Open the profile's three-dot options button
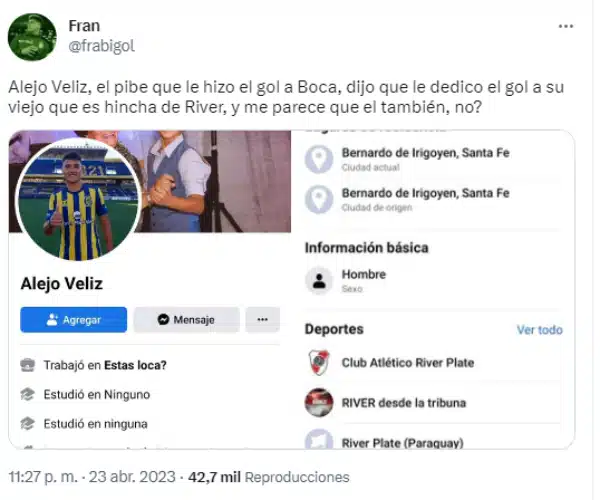The image size is (600, 500). (262, 319)
